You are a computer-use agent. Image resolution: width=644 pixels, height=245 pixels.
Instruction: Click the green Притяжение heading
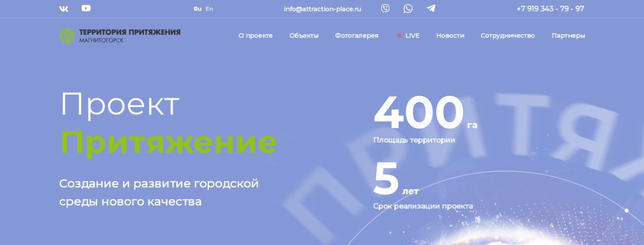point(168,143)
